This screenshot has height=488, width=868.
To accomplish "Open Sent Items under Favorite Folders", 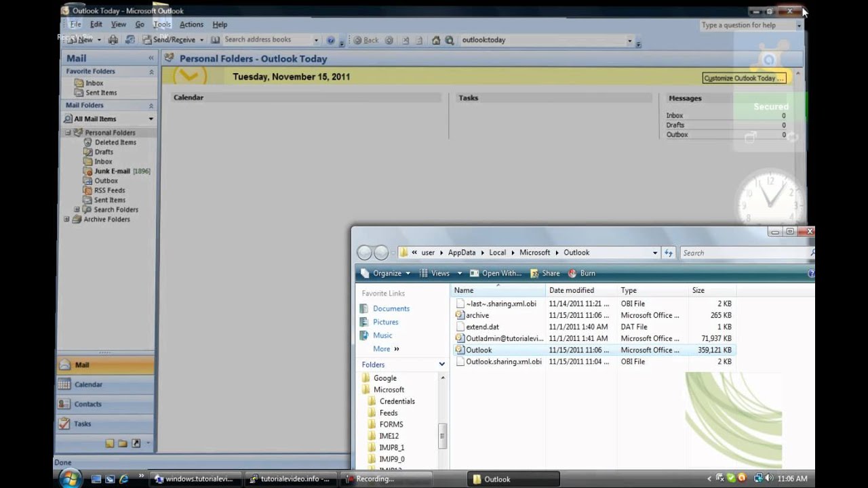I will 96,93.
